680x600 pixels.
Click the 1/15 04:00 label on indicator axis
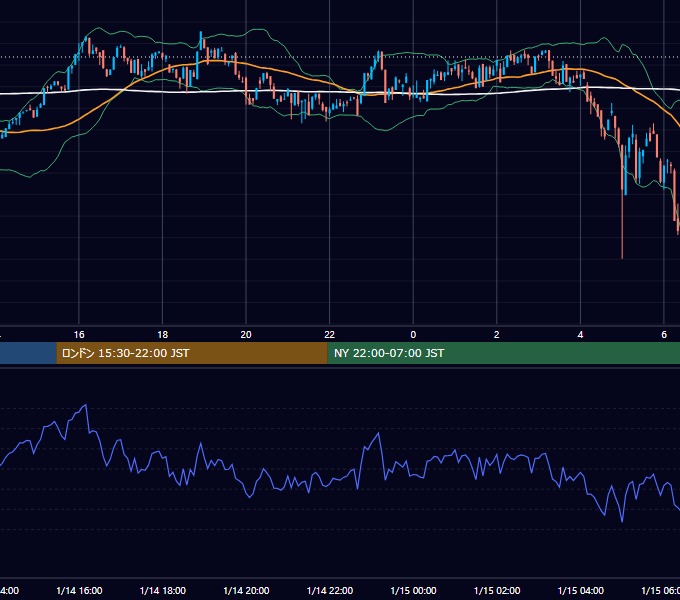click(581, 591)
